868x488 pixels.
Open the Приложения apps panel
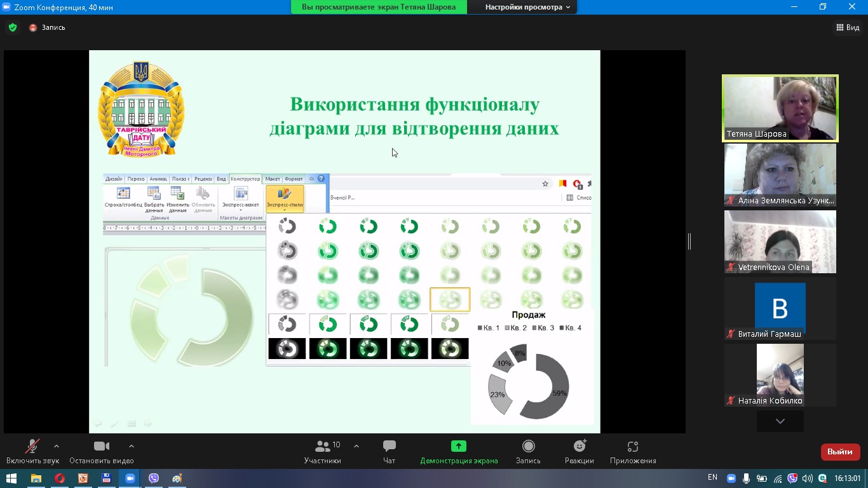(633, 452)
